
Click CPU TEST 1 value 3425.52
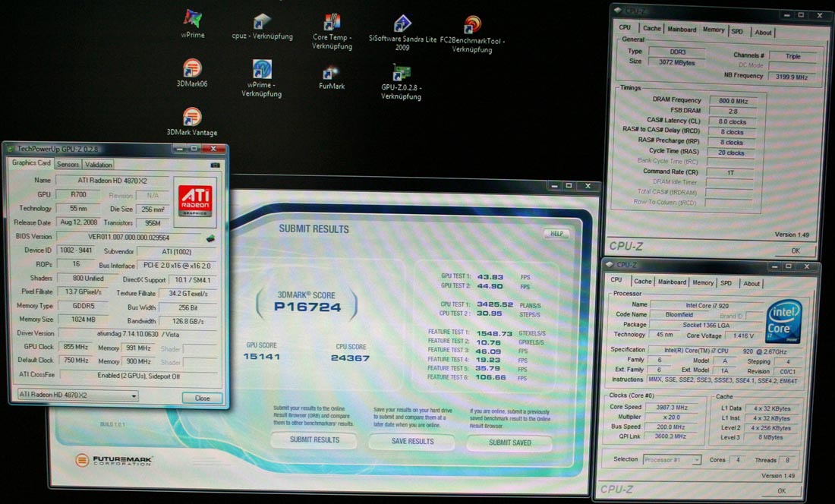click(x=495, y=305)
